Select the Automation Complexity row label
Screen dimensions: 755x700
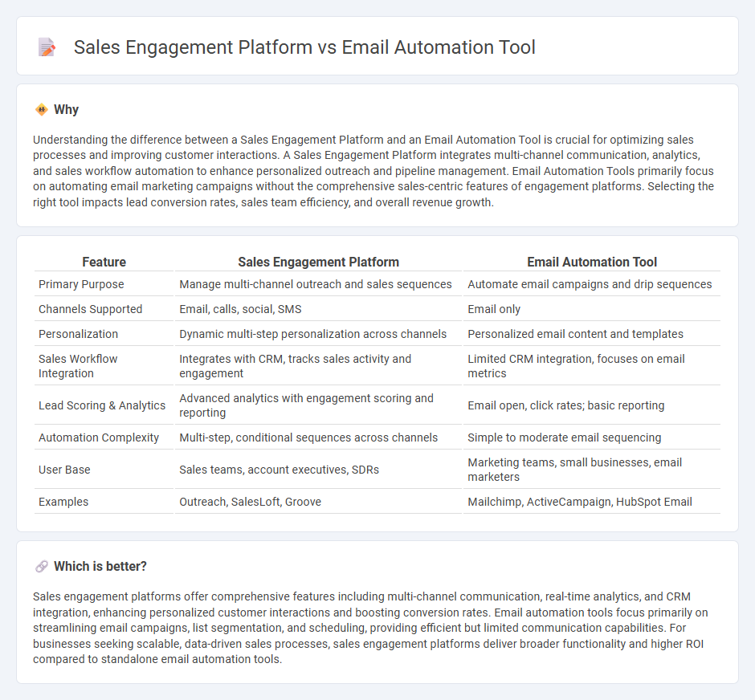tap(99, 437)
